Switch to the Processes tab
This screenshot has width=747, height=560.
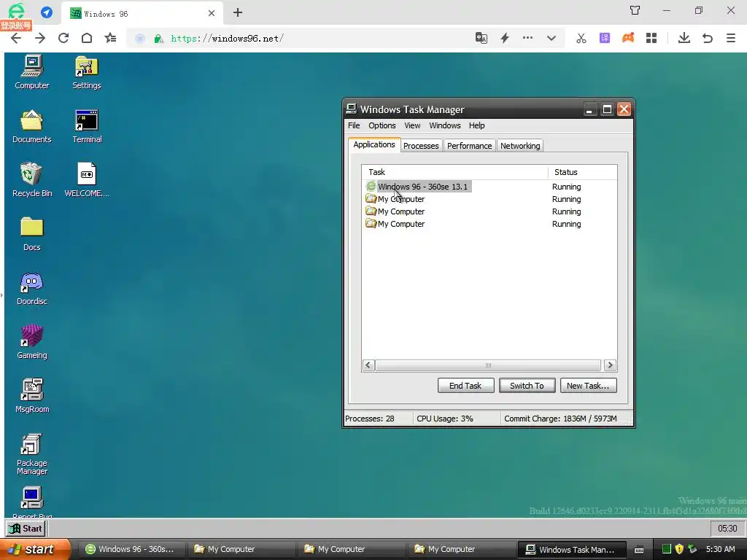421,146
